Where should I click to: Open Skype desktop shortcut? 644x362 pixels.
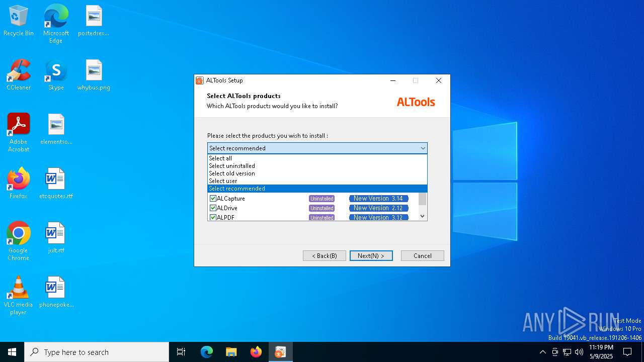(56, 75)
